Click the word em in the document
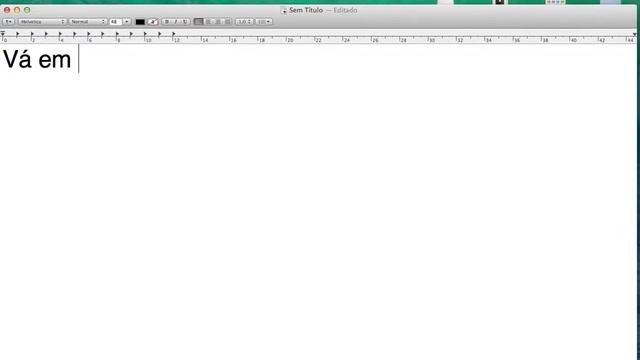 pyautogui.click(x=55, y=61)
